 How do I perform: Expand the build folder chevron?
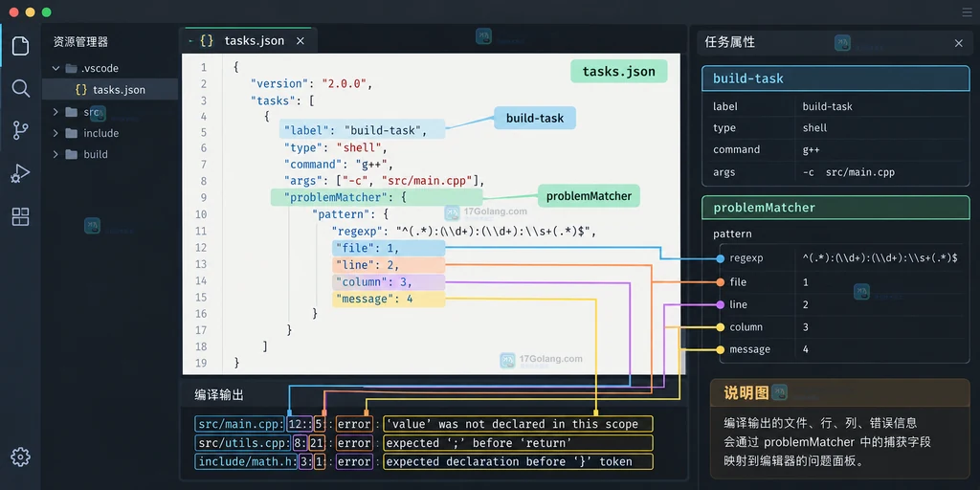[56, 154]
